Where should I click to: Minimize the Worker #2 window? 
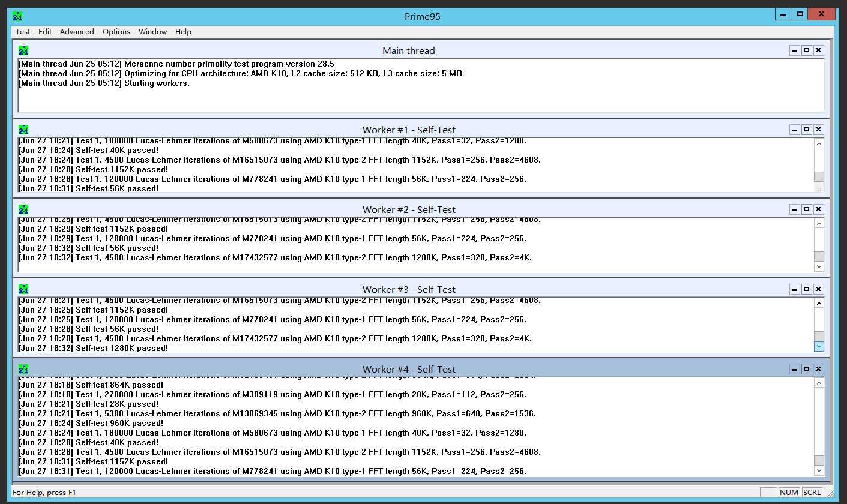795,209
